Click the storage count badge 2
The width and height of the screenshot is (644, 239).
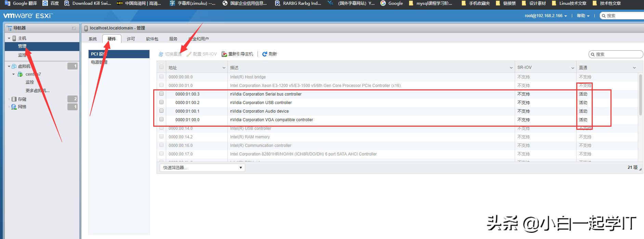[73, 99]
